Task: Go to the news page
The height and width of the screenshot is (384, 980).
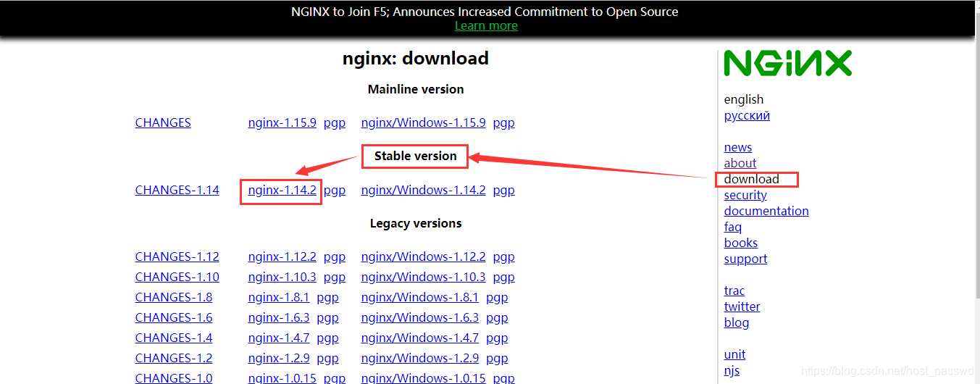Action: pos(738,147)
